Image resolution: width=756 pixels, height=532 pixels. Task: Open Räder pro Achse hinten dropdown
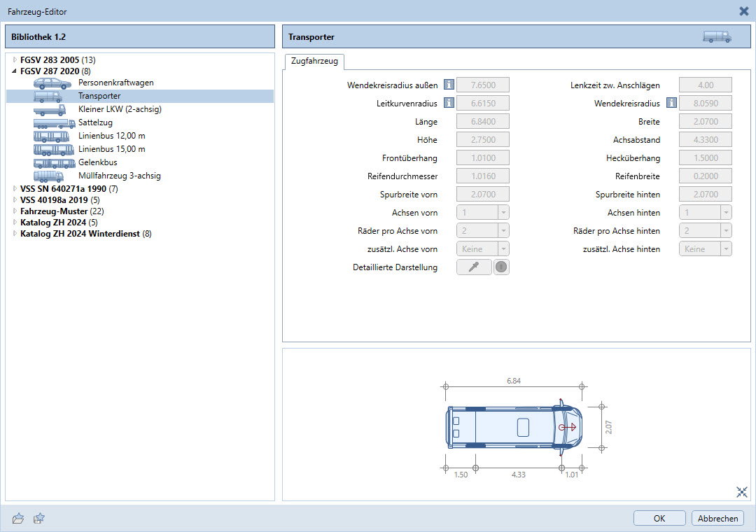pyautogui.click(x=705, y=231)
